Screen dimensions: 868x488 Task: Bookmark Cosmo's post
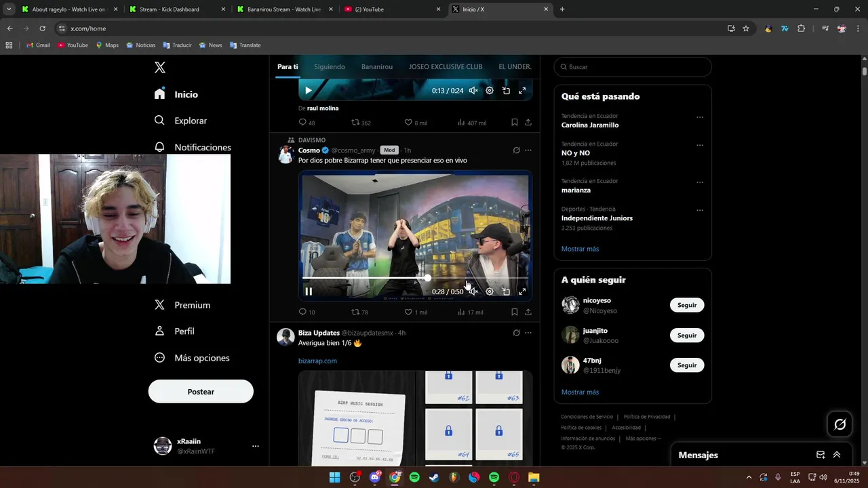point(515,312)
